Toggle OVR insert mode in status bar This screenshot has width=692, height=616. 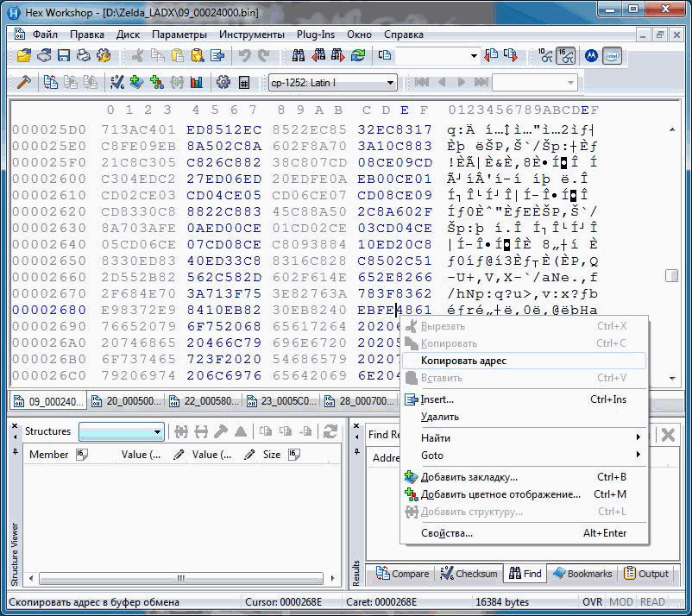click(x=592, y=602)
